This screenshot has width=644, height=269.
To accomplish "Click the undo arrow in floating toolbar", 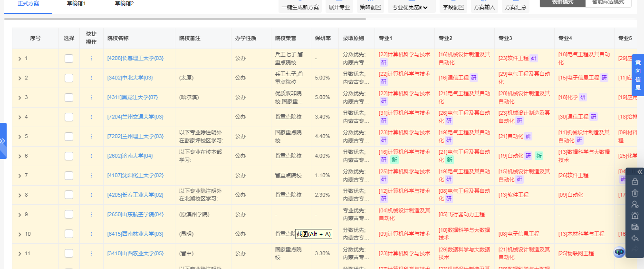I will click(634, 238).
